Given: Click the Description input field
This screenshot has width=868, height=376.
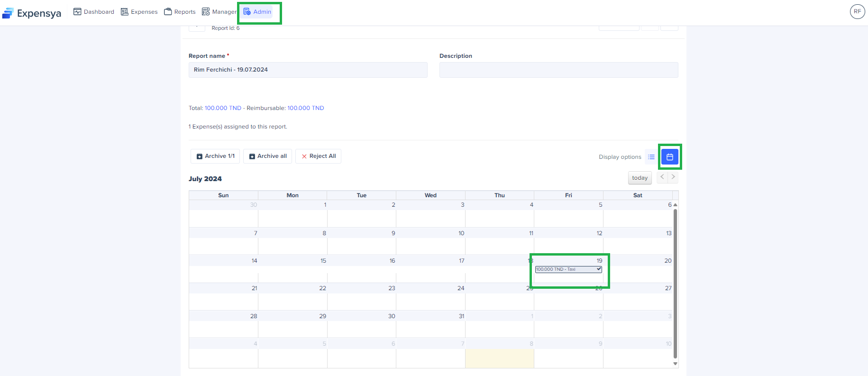Looking at the screenshot, I should [x=558, y=70].
